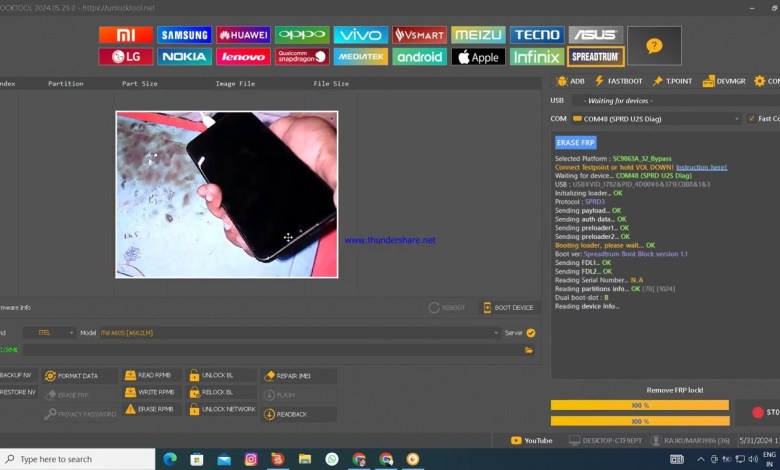Toggle the Fast Connect checkbox
The width and height of the screenshot is (780, 470).
coord(752,118)
